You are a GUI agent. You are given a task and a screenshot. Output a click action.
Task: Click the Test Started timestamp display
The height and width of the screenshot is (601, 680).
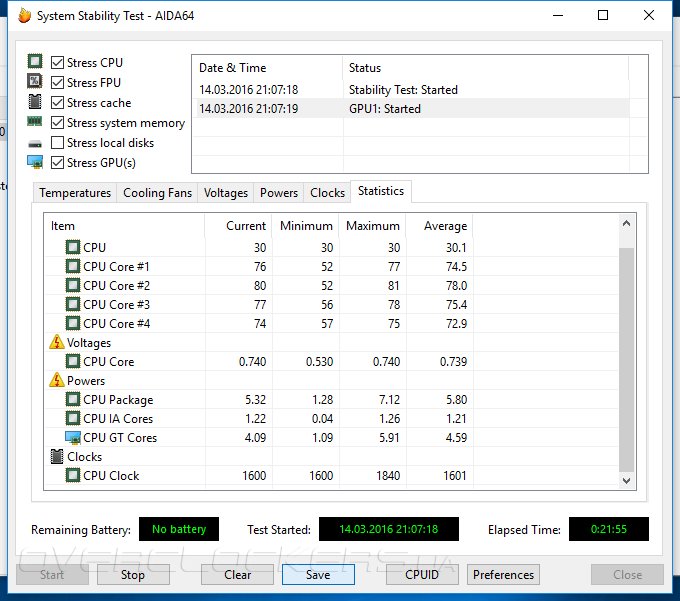pos(389,529)
